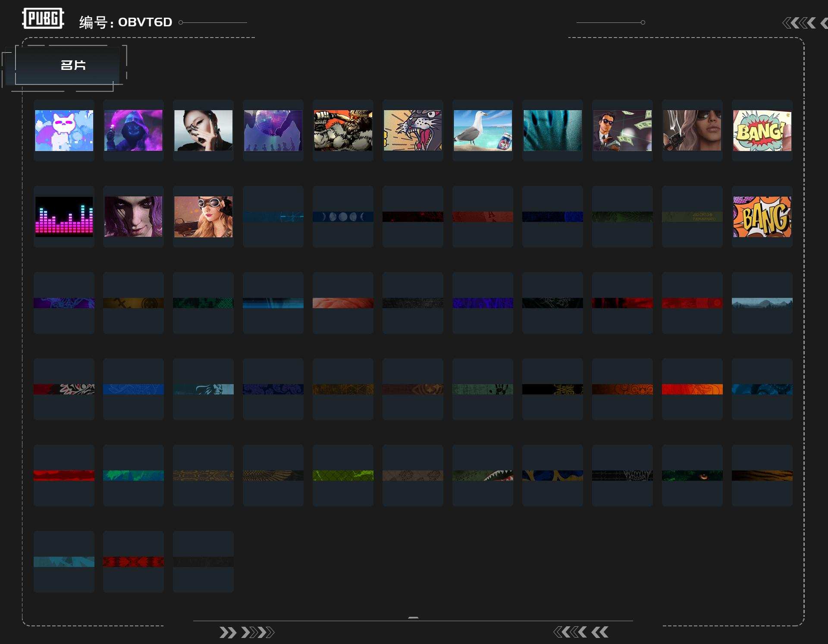Choose the teal burst BANG! comic nameplate
This screenshot has height=644, width=828.
(762, 130)
